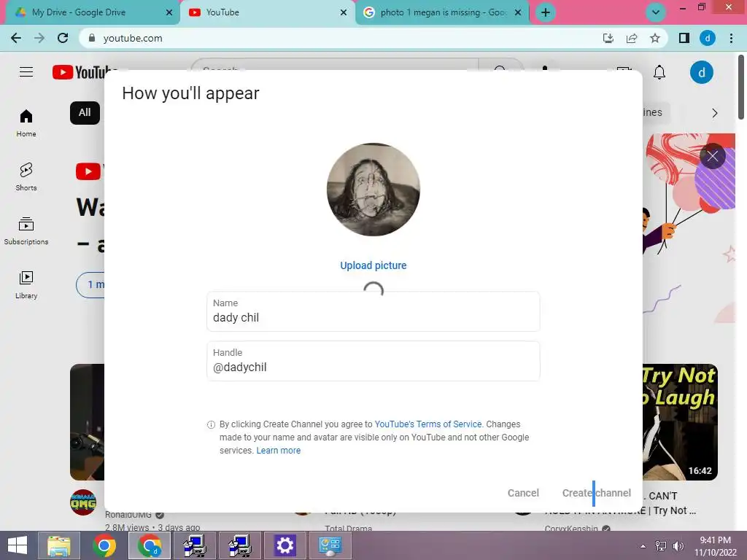Open a new browser tab
The image size is (747, 560).
[x=546, y=12]
